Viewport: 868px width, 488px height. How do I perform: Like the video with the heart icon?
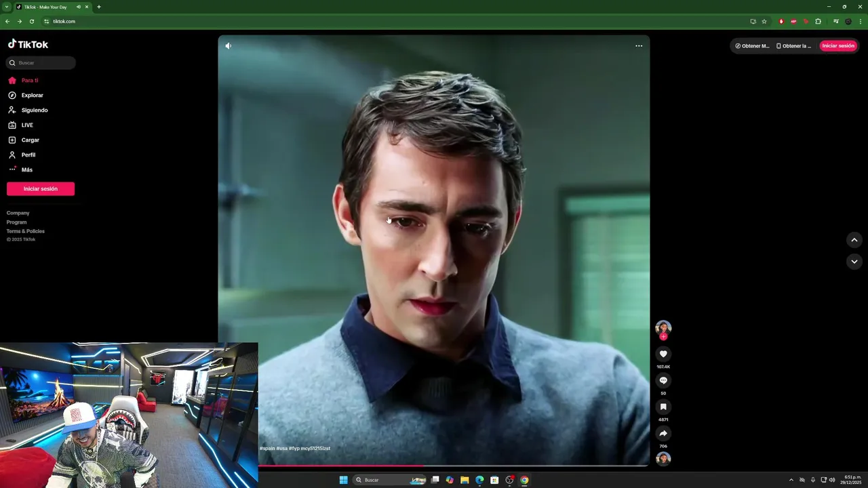(663, 354)
